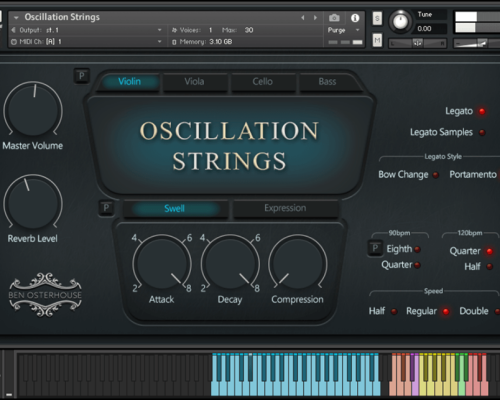Click the Max voices value 30

pyautogui.click(x=249, y=30)
